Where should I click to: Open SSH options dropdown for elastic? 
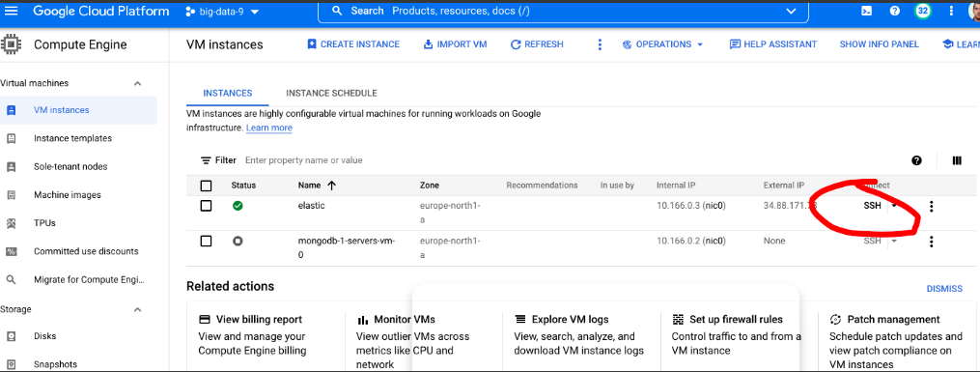(x=894, y=205)
